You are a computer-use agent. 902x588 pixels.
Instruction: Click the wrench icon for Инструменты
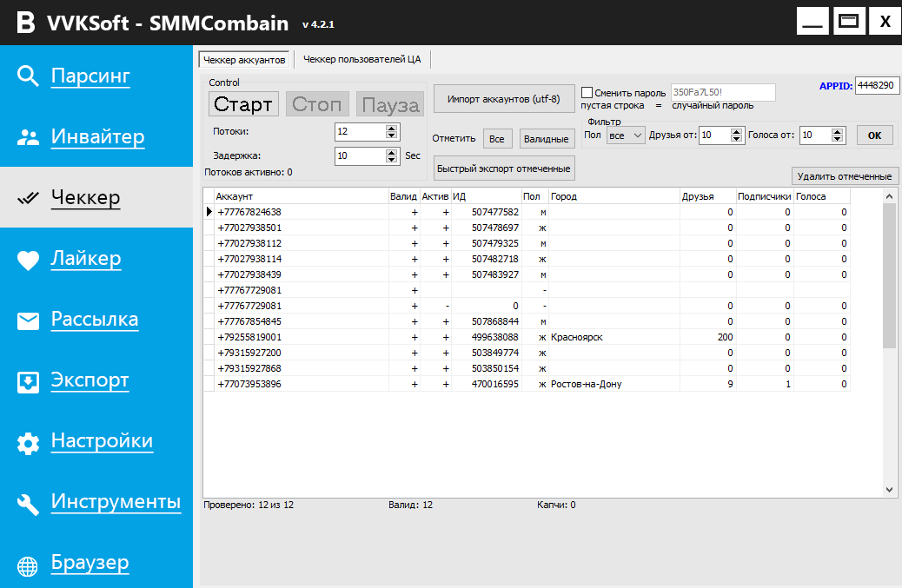pos(28,504)
